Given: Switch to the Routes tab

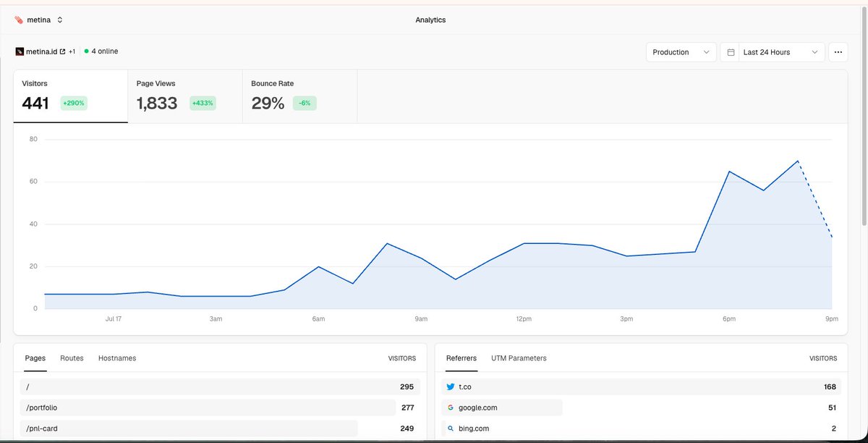Looking at the screenshot, I should [x=72, y=358].
